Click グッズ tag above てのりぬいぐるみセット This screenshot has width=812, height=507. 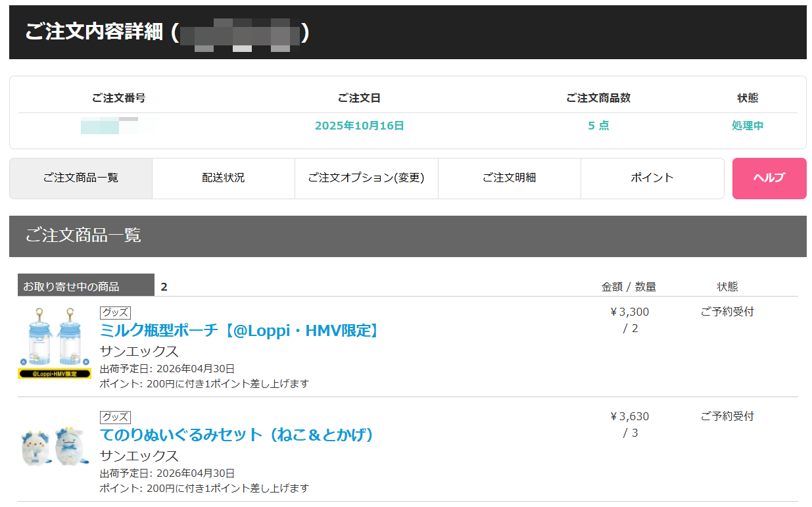[x=115, y=417]
